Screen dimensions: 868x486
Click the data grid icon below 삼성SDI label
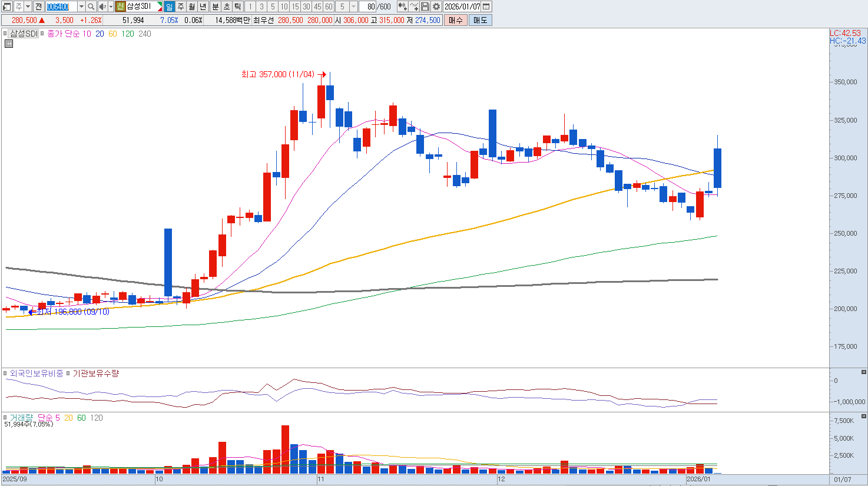pos(9,44)
